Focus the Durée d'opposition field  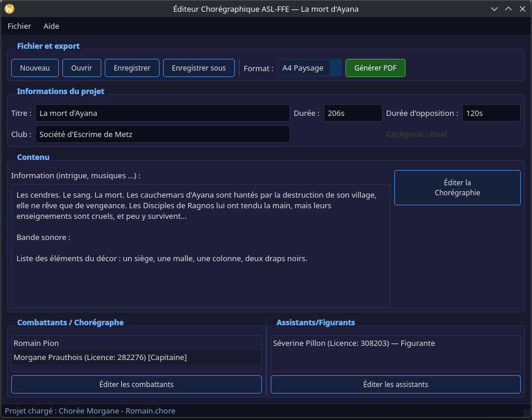coord(491,113)
